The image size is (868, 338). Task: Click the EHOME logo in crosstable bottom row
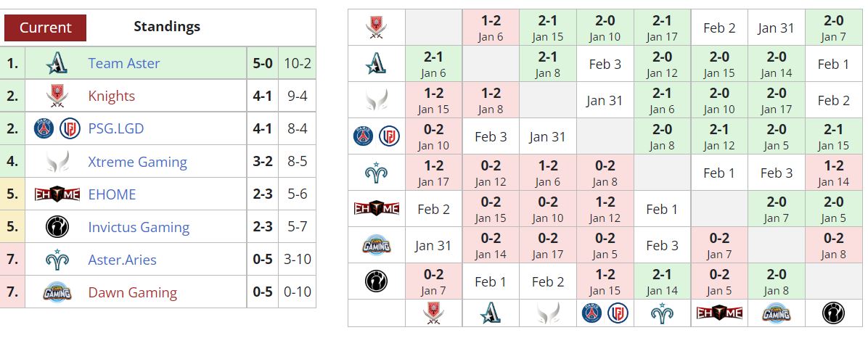719,313
